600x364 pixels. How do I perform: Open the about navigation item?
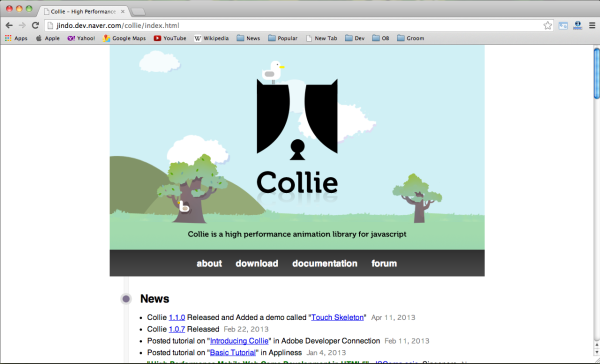pos(209,263)
